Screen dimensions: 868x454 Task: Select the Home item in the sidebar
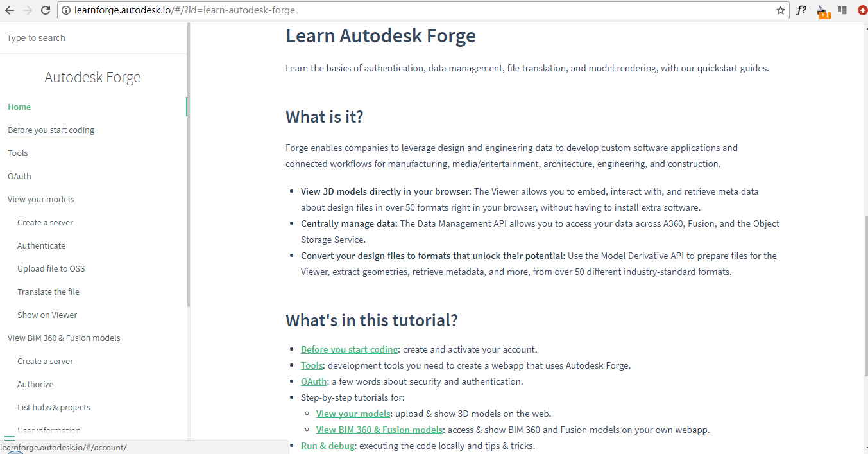click(19, 107)
